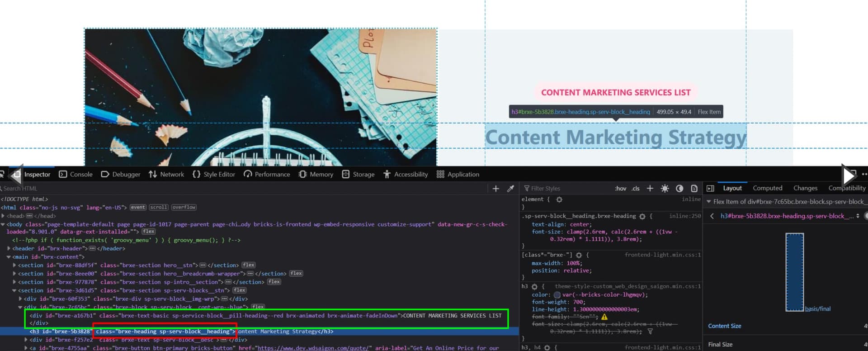Open the Storage tab
Image resolution: width=868 pixels, height=351 pixels.
tap(359, 174)
